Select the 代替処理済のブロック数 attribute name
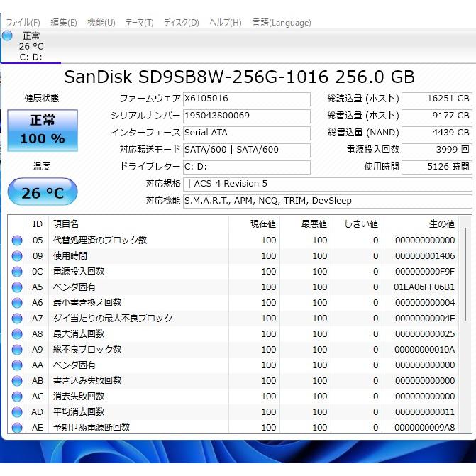 pyautogui.click(x=100, y=240)
